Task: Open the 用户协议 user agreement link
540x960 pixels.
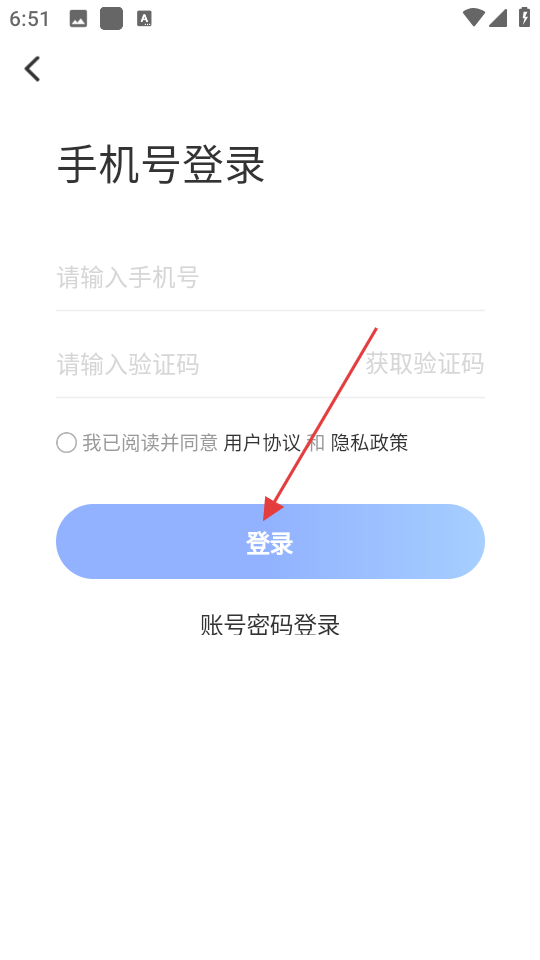Action: pyautogui.click(x=262, y=443)
